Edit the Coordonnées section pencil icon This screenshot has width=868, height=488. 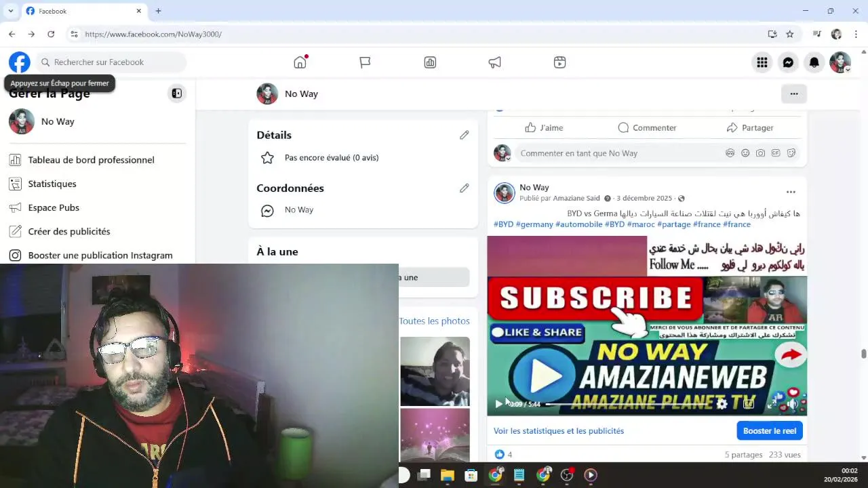pyautogui.click(x=465, y=188)
